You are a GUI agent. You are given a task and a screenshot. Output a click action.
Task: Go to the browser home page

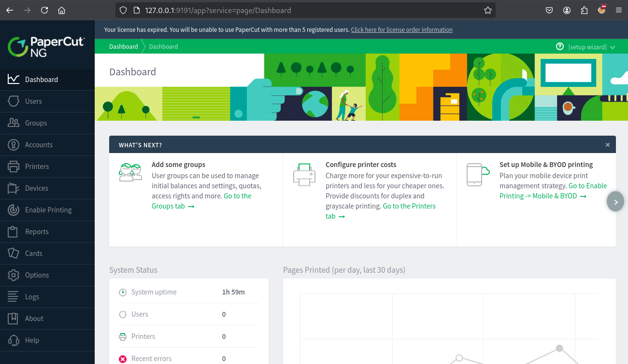[x=61, y=10]
